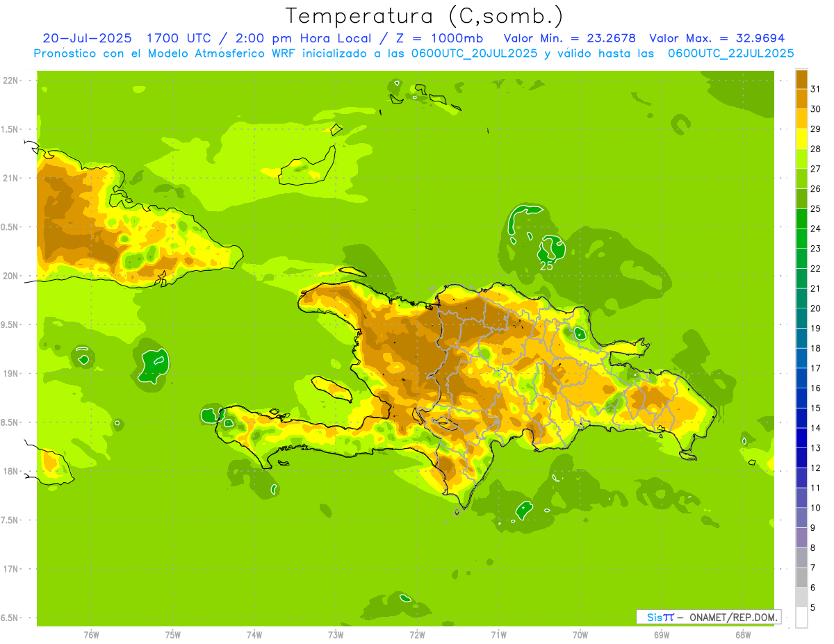Click the "1700 UTC" time text
The image size is (834, 644).
click(x=180, y=38)
